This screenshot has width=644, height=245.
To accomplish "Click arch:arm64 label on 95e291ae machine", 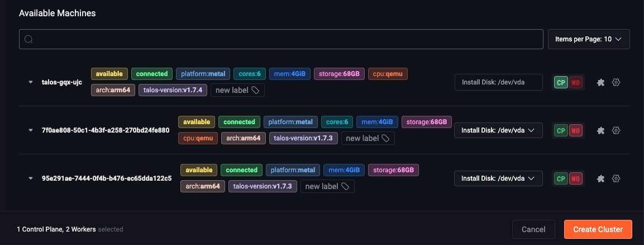I will click(203, 186).
